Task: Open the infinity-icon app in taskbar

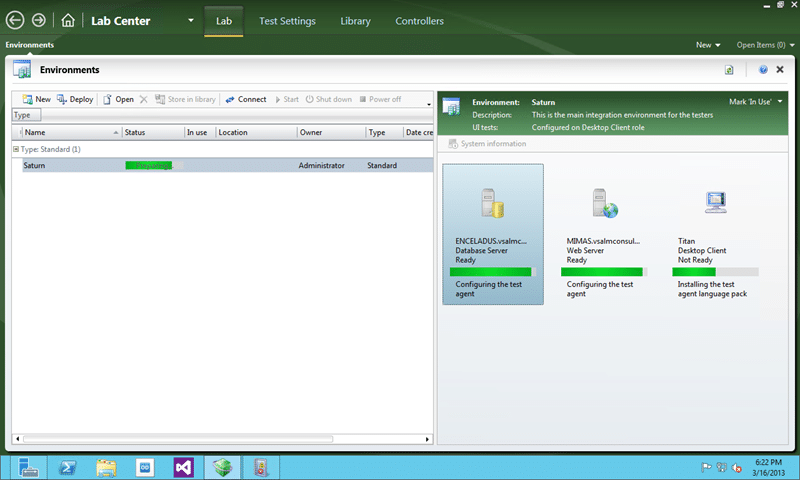Action: (145, 467)
